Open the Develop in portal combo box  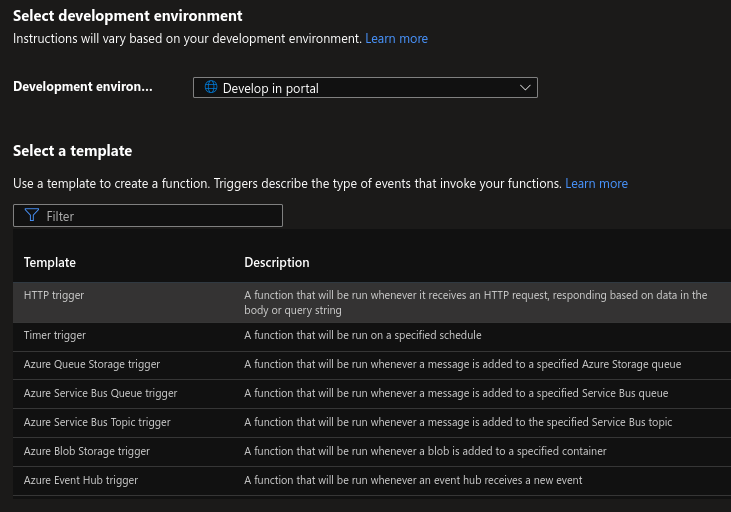365,88
